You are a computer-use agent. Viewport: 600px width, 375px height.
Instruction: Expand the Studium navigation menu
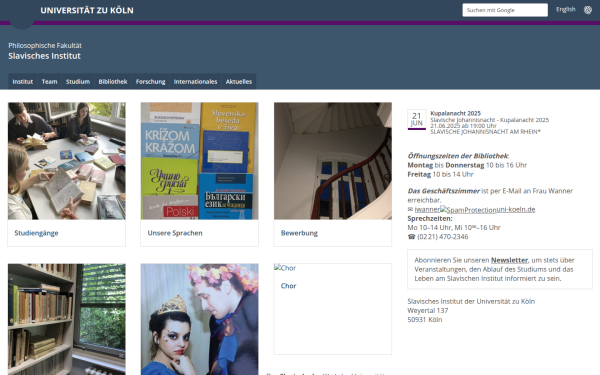(x=78, y=82)
